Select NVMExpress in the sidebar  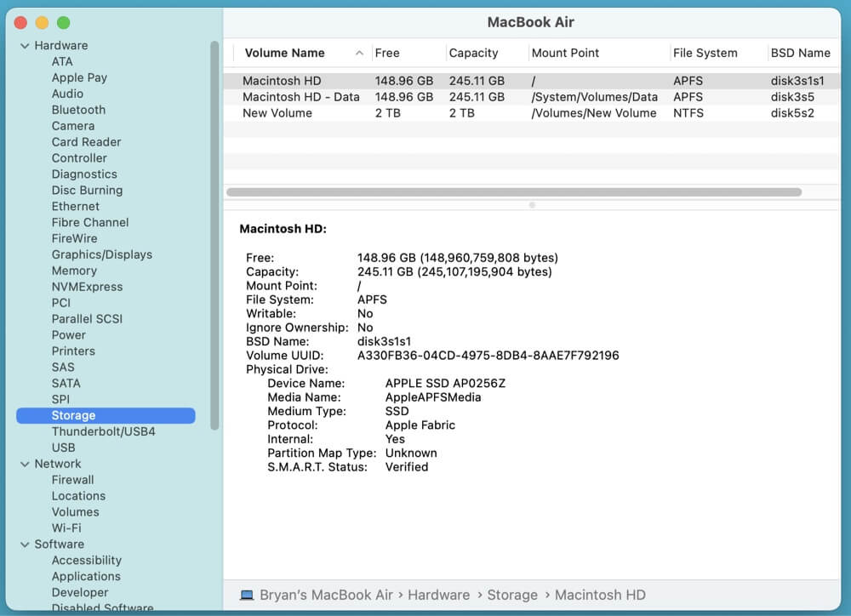point(87,287)
